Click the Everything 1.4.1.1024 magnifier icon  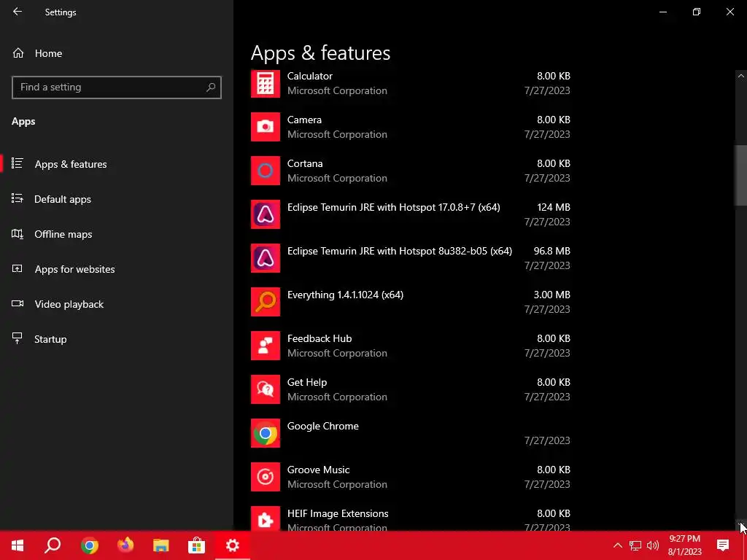(x=266, y=302)
